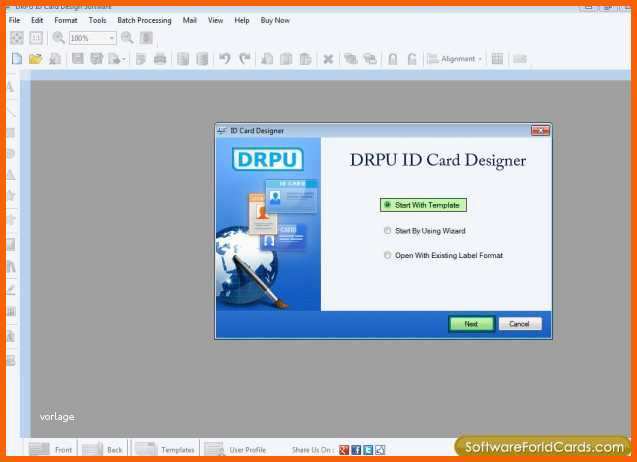Click the grid view toolbar icon
637x462 pixels.
497,59
